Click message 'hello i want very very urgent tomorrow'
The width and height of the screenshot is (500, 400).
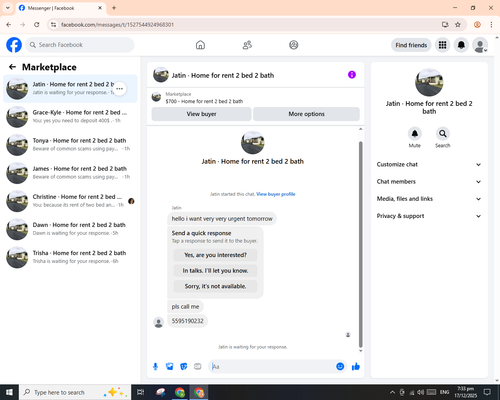click(222, 219)
